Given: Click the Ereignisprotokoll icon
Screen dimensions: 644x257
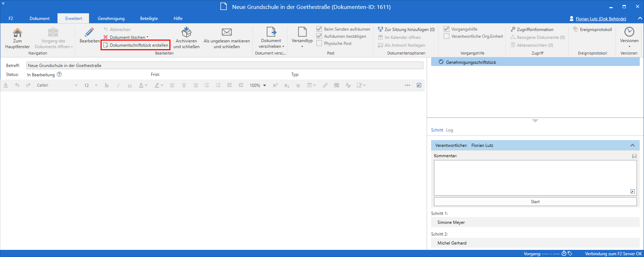Looking at the screenshot, I should (576, 30).
